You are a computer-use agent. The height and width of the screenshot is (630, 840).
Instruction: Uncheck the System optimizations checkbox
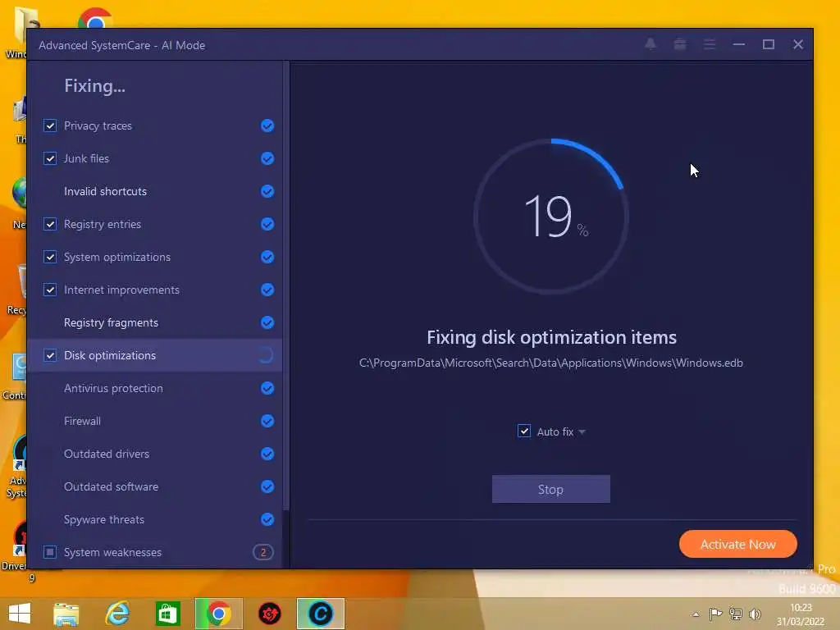pyautogui.click(x=50, y=257)
